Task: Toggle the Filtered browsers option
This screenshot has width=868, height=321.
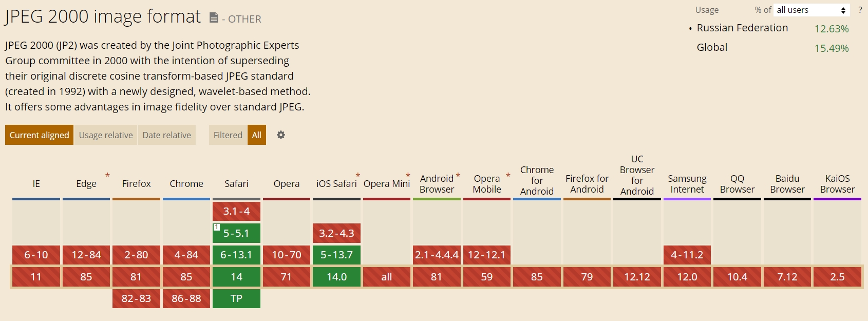Action: pyautogui.click(x=228, y=135)
